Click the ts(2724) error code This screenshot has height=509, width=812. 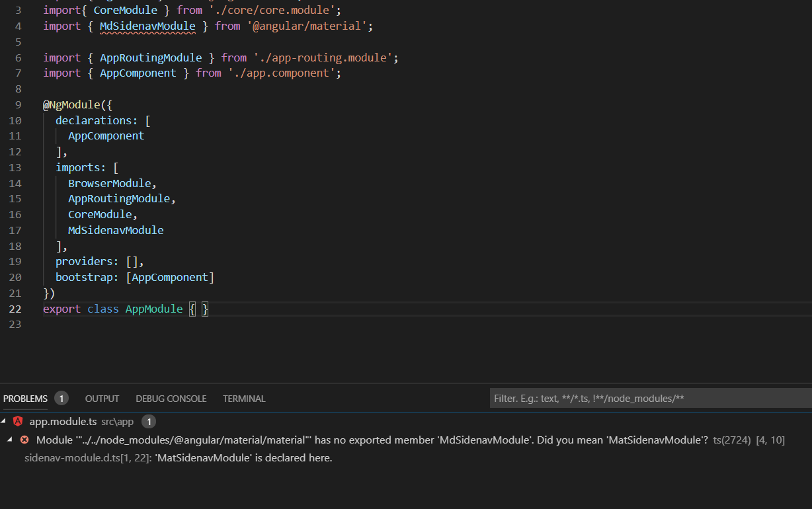(732, 440)
